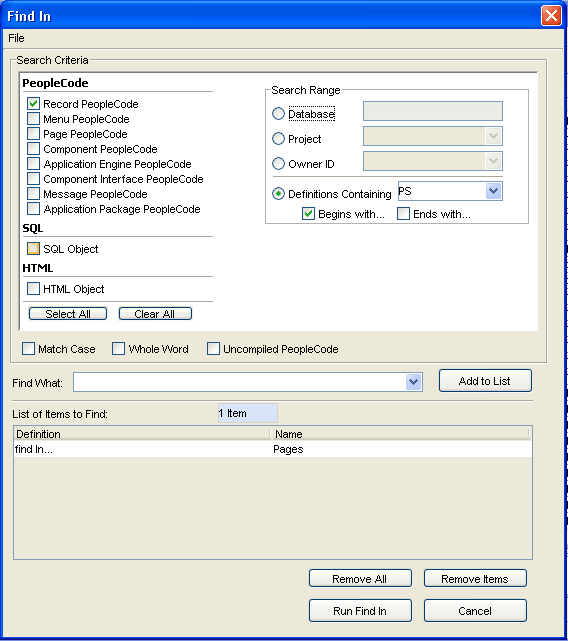Click Remove Items button
Screen dimensions: 568x641
coord(475,578)
